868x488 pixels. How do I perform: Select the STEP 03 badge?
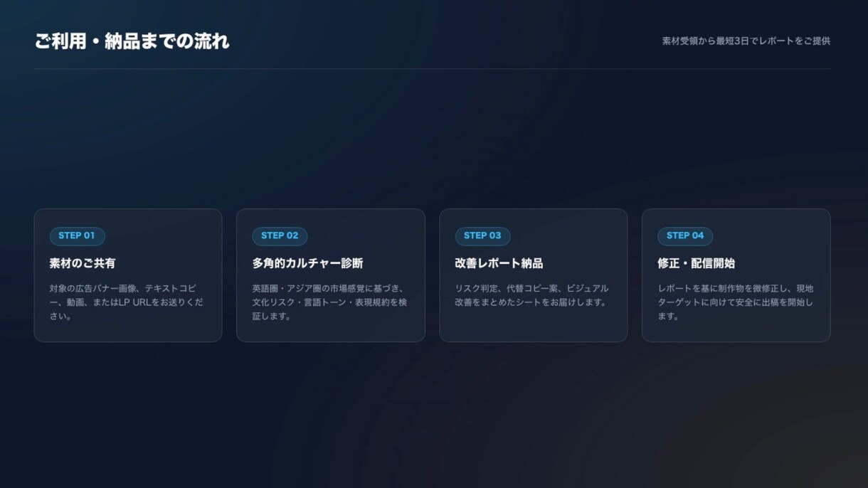482,236
